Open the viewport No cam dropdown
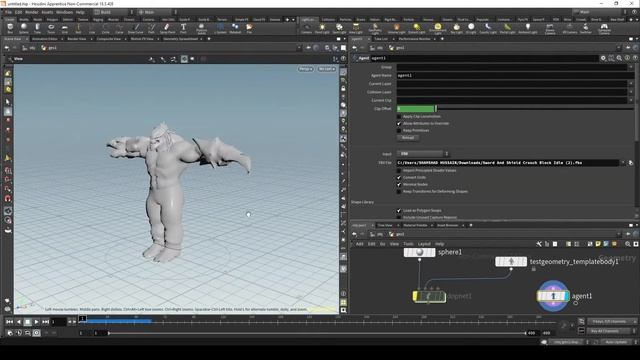 pos(327,69)
